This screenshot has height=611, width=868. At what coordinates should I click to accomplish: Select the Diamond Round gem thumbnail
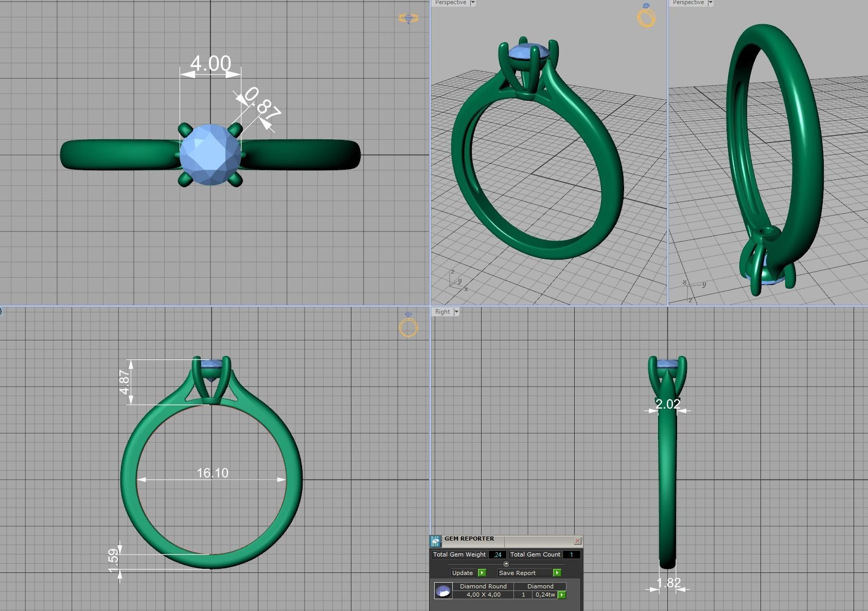coord(443,590)
